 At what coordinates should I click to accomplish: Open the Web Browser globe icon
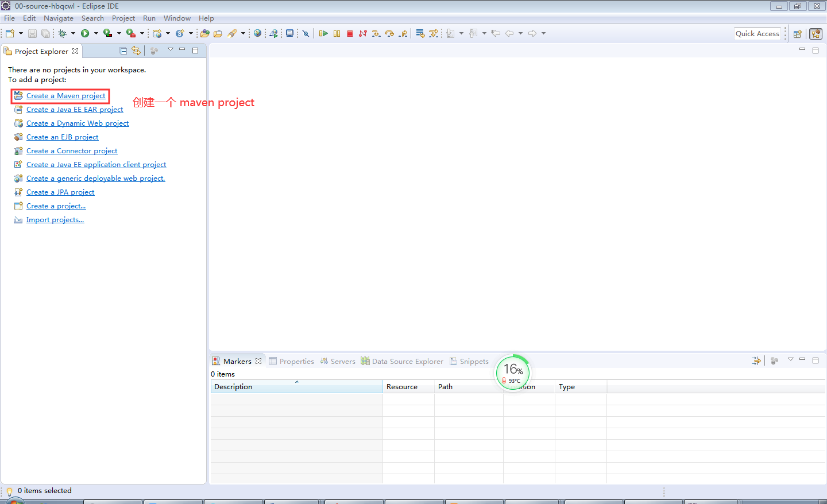click(257, 33)
